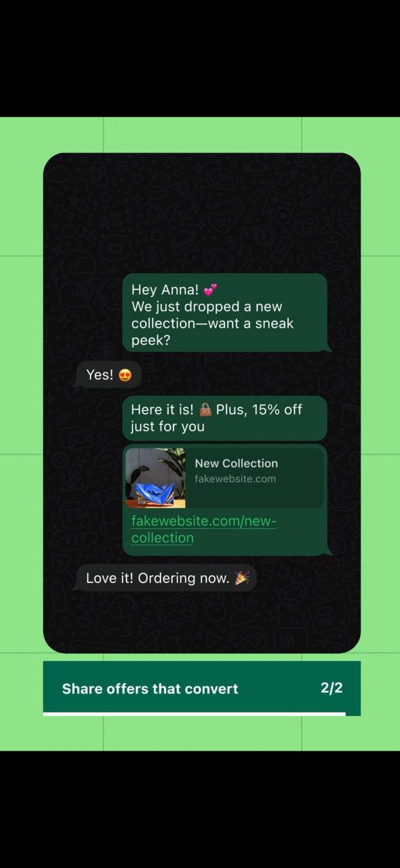
Task: Open the fakewebsite.com/new-collection hyperlink
Action: pyautogui.click(x=203, y=529)
